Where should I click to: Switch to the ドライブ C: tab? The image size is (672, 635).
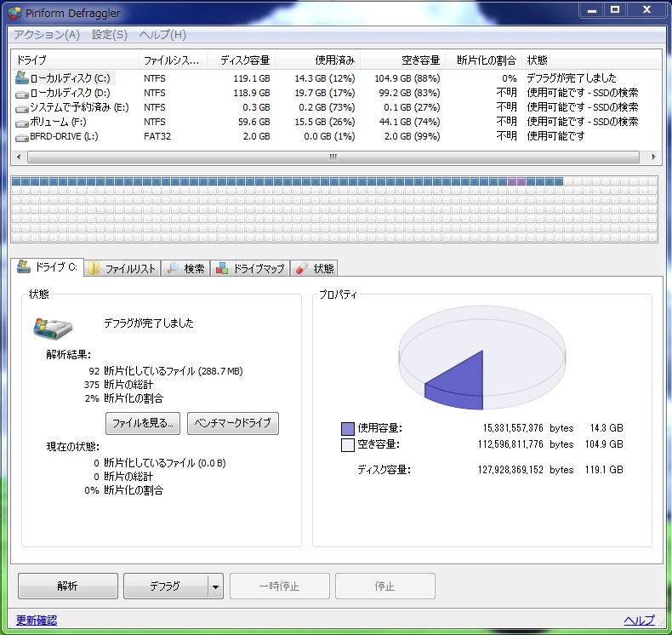pyautogui.click(x=47, y=267)
